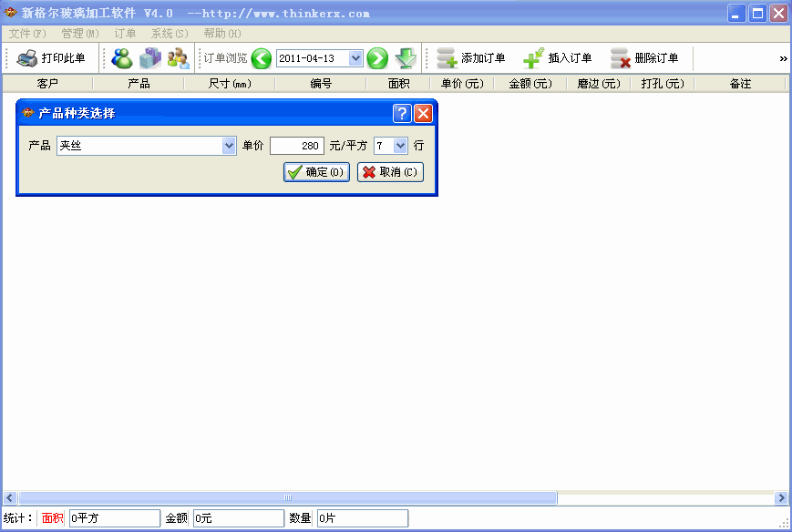Go to next order date green arrow
The image size is (792, 532).
point(377,58)
